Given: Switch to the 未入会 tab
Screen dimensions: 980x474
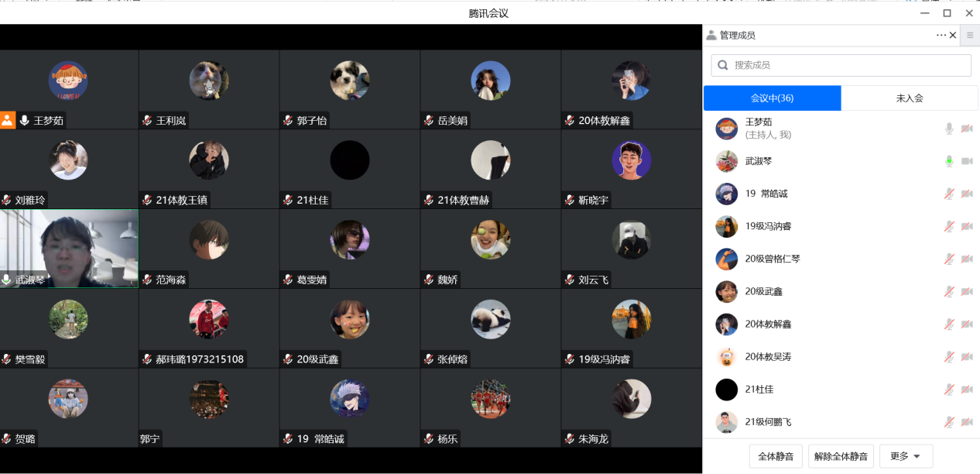Looking at the screenshot, I should tap(910, 98).
